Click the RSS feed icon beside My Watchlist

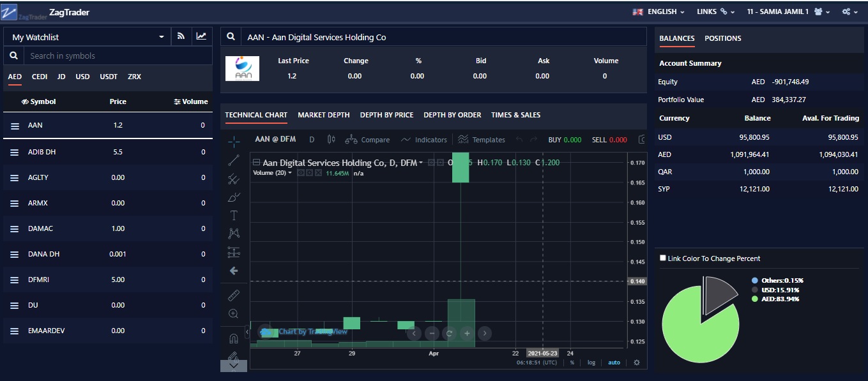(x=181, y=36)
